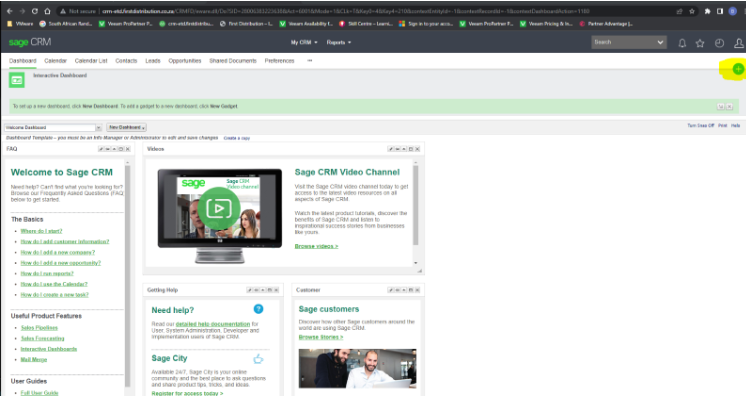
Task: Click the blue question mark help icon
Action: click(258, 309)
